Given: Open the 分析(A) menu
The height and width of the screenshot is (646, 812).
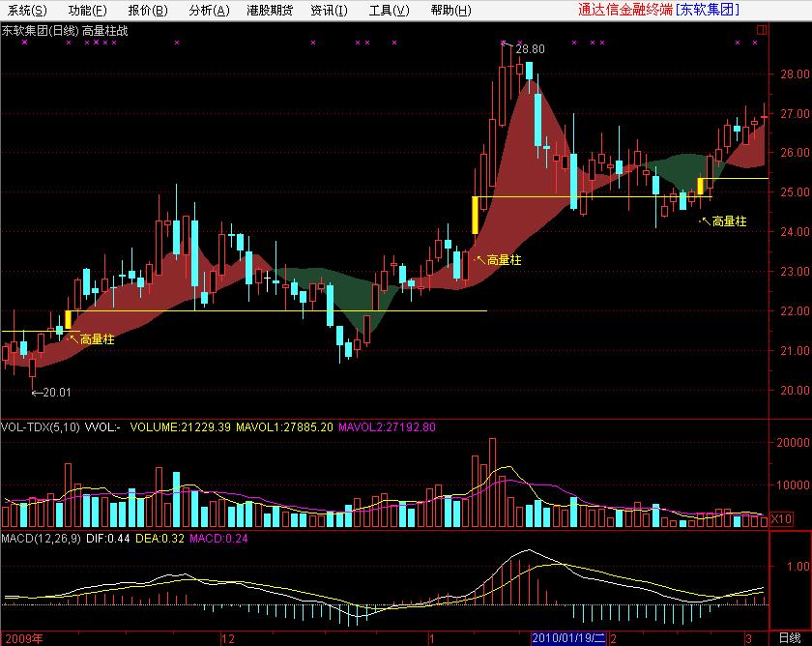Looking at the screenshot, I should [209, 11].
